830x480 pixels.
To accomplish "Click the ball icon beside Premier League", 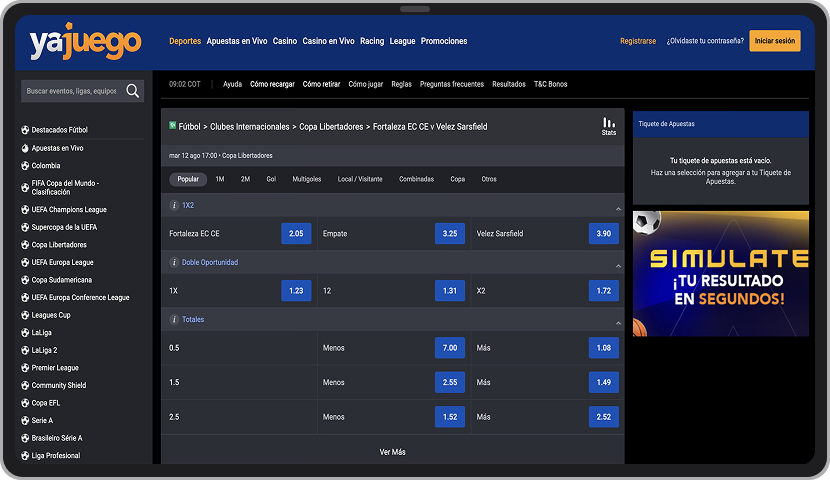I will 25,368.
